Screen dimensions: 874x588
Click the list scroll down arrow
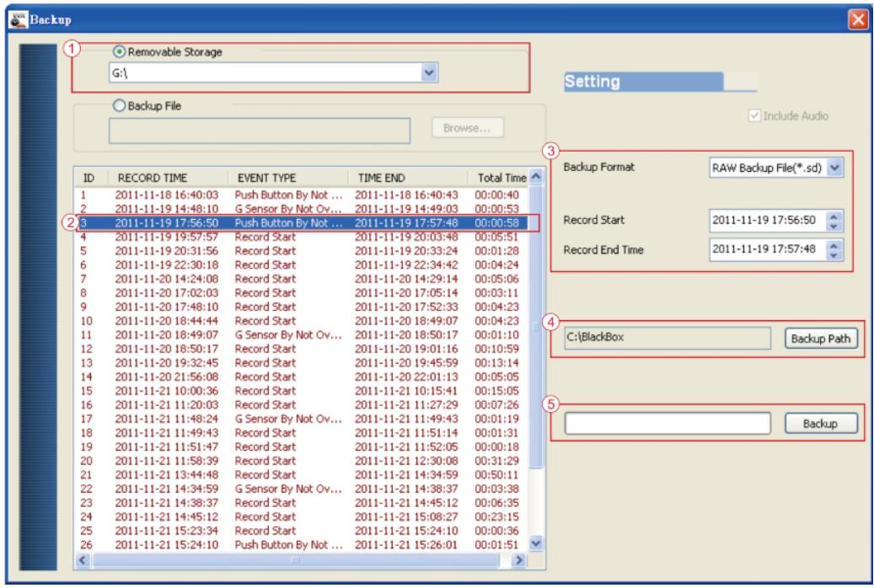point(536,543)
